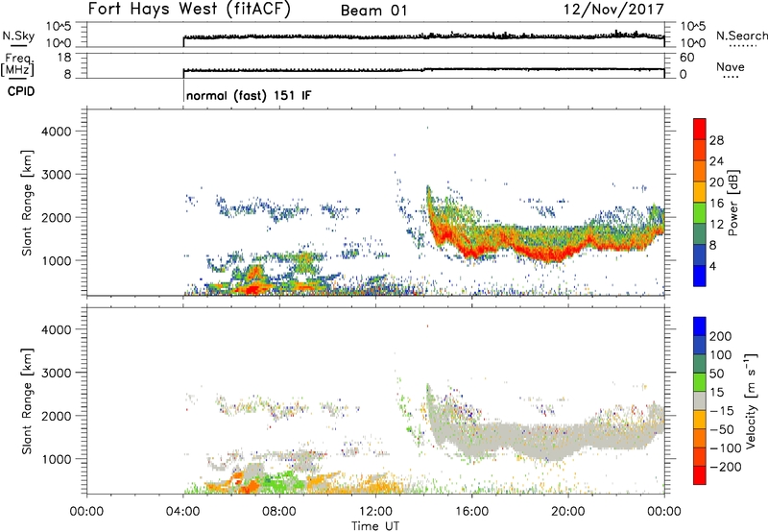The image size is (768, 532).
Task: Click the 'Slant Range [km]' label of velocity panel
Action: pos(27,401)
